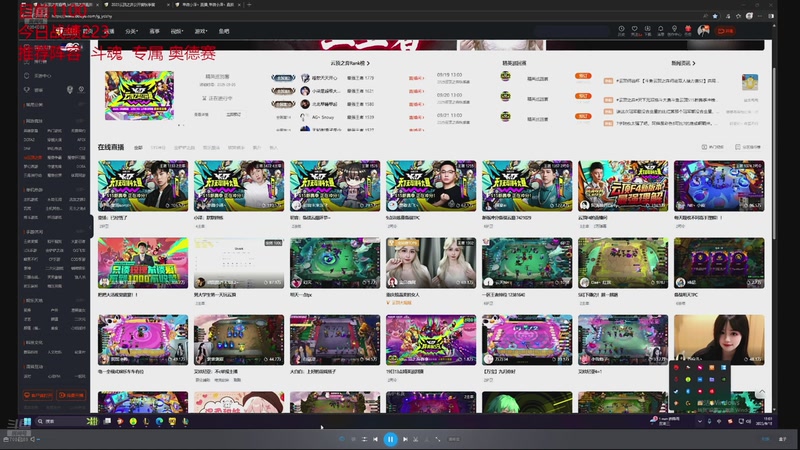Click the right red button at sidebar bottom
Image resolution: width=800 pixels, height=450 pixels.
coord(71,395)
